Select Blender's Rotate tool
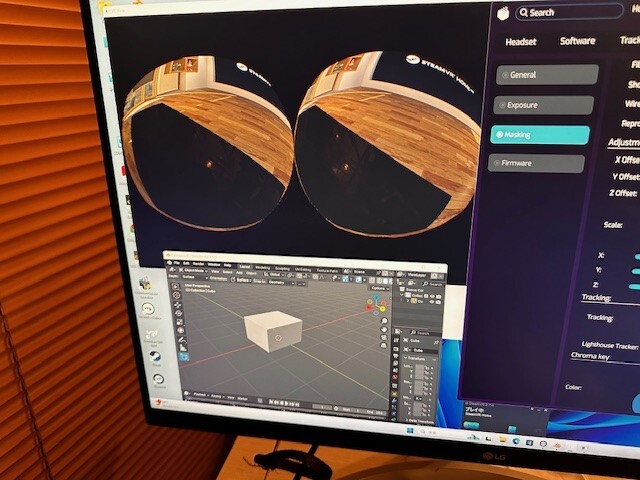The width and height of the screenshot is (640, 480). [178, 313]
